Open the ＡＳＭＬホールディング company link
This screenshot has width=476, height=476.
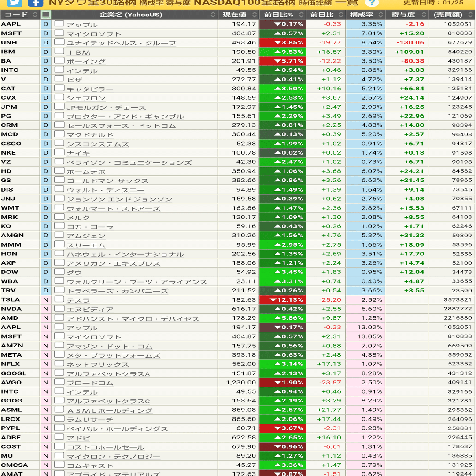coord(110,410)
